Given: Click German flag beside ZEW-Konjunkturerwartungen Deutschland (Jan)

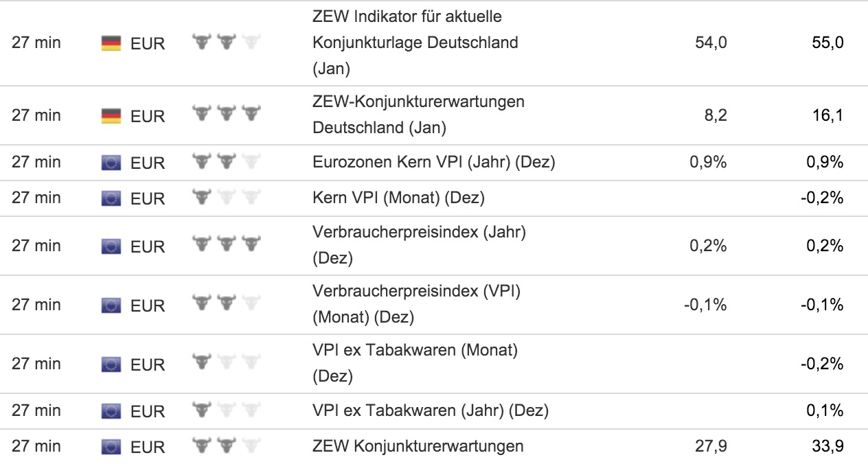Looking at the screenshot, I should pos(111,116).
